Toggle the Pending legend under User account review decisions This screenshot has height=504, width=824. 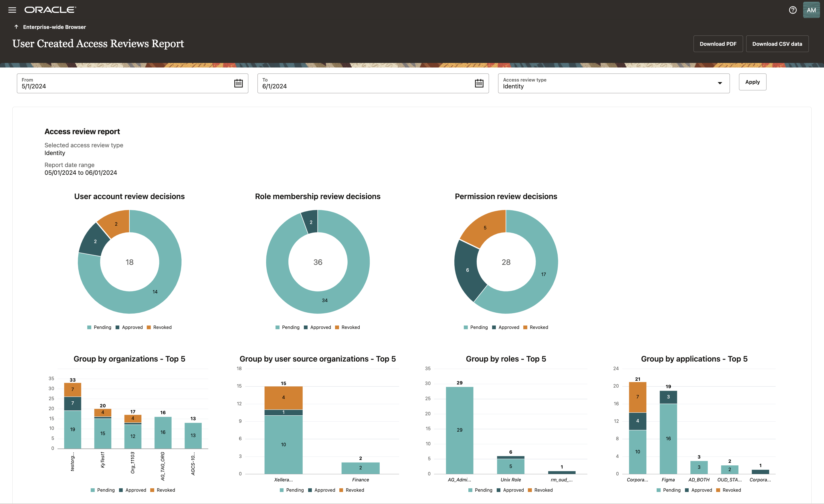click(99, 327)
